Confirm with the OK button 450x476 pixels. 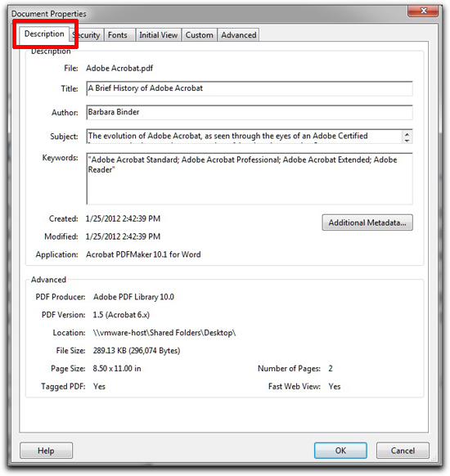[340, 451]
